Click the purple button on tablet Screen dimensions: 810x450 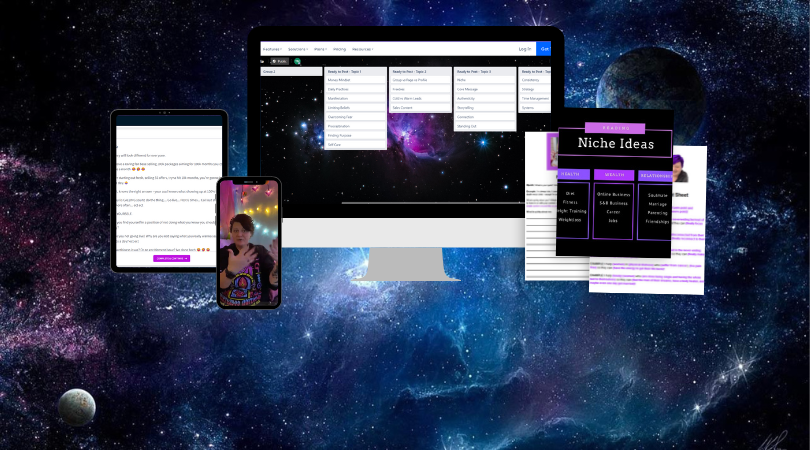click(x=171, y=258)
